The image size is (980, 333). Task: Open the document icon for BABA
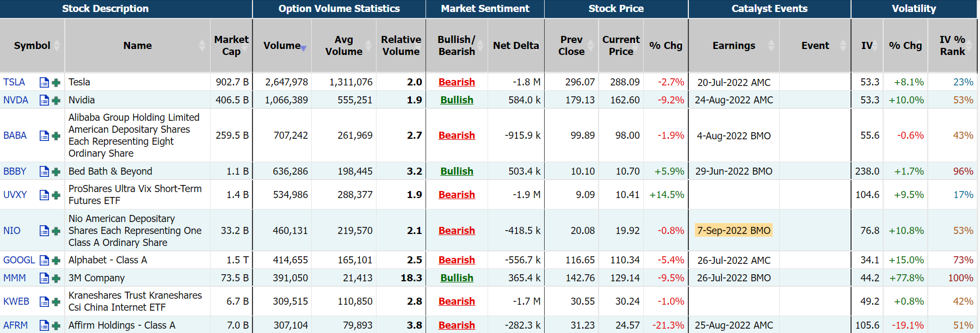click(x=44, y=136)
